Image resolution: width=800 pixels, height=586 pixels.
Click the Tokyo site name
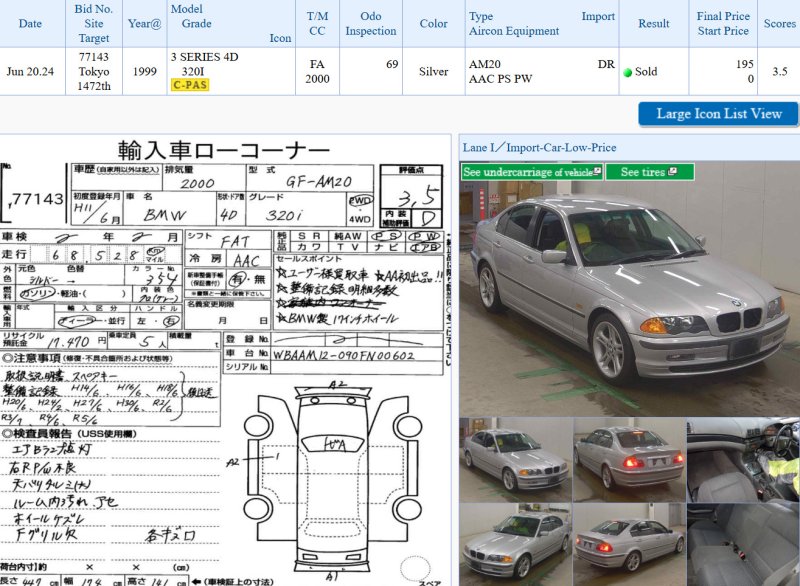tap(94, 71)
